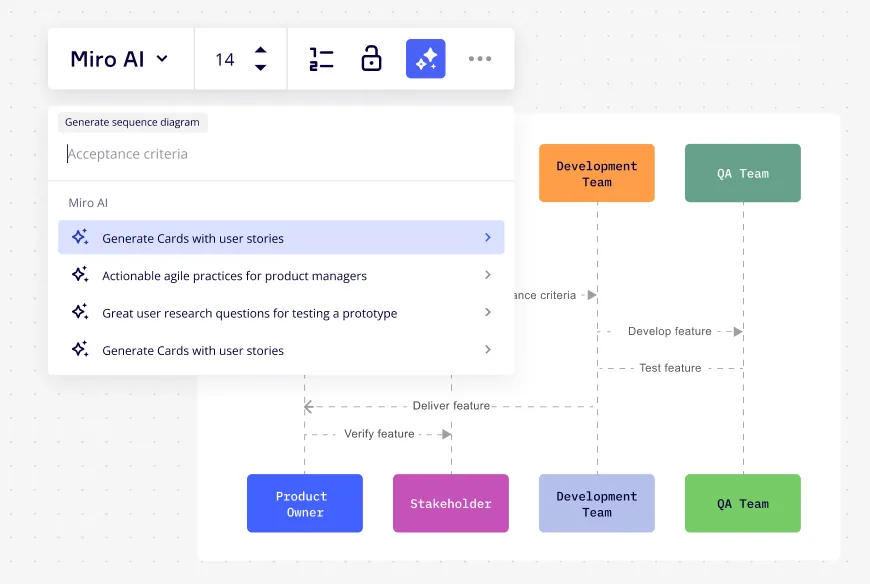Click the Miro AI sparkle button
870x584 pixels.
tap(426, 59)
